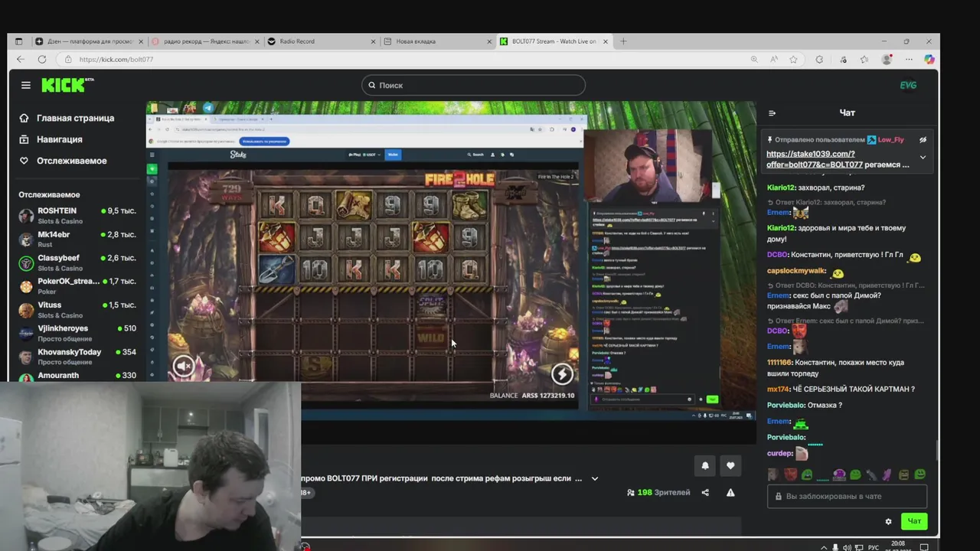Open browser profile avatar icon
980x551 pixels.
click(x=887, y=59)
